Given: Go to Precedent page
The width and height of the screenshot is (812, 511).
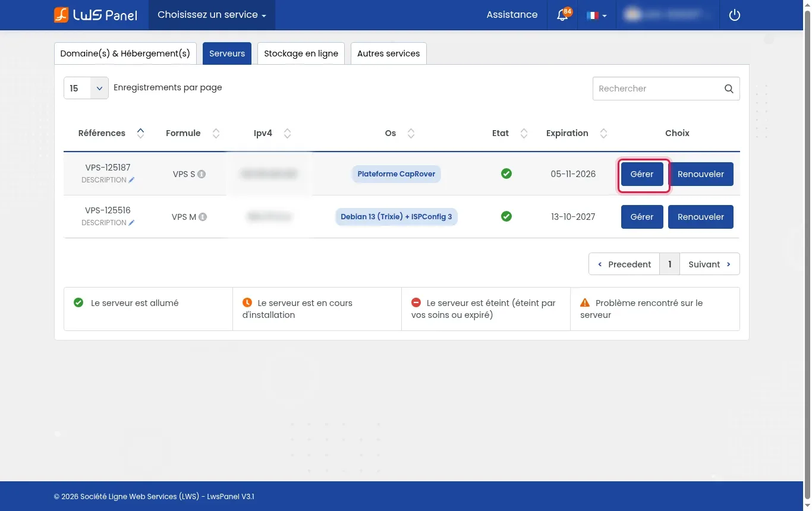Looking at the screenshot, I should (x=624, y=264).
